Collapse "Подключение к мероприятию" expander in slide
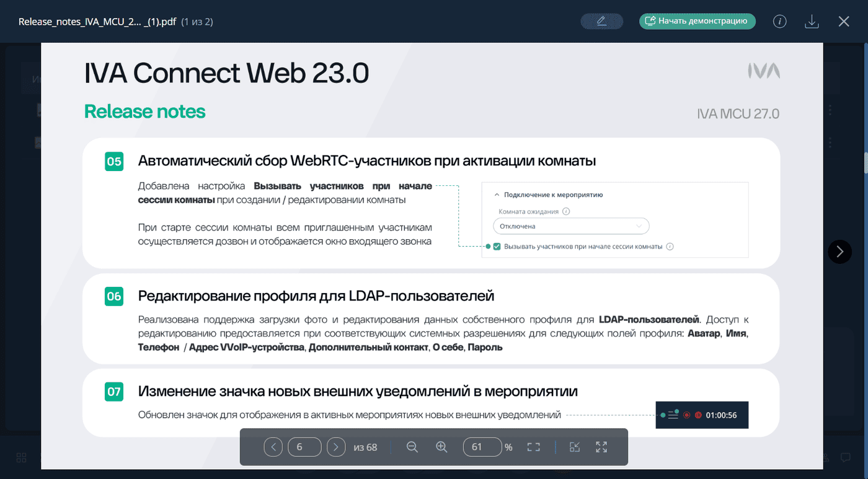Screen dimensions: 868x479 point(497,195)
